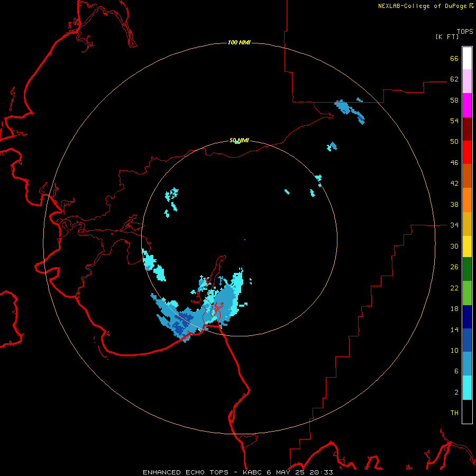This screenshot has width=476, height=476.
Task: Click the "20:33" time in the caption
Action: point(321,472)
